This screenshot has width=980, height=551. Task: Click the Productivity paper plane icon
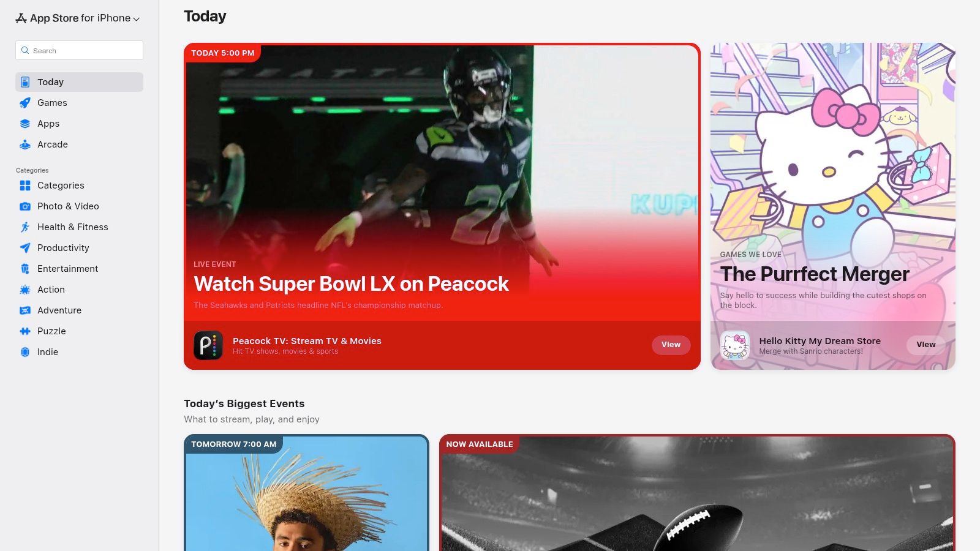click(25, 248)
